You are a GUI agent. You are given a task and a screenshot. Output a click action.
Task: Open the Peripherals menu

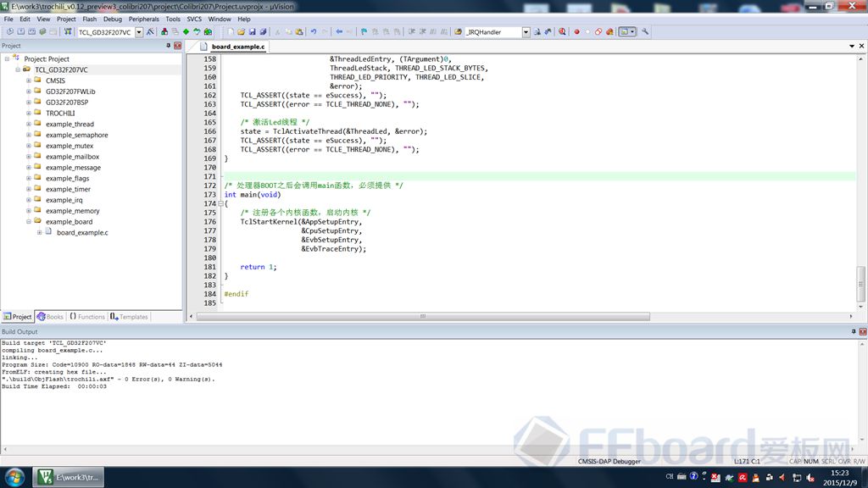click(x=143, y=19)
